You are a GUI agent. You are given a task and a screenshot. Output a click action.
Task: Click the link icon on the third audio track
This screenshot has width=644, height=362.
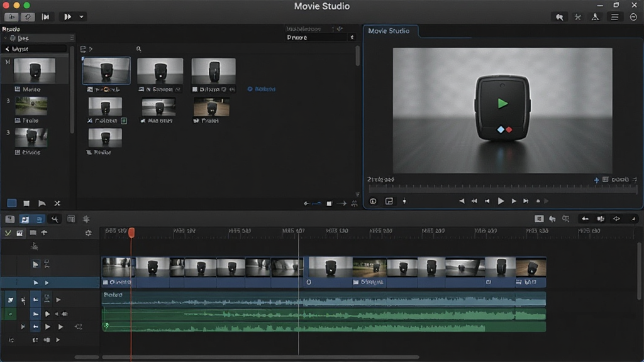pos(79,327)
